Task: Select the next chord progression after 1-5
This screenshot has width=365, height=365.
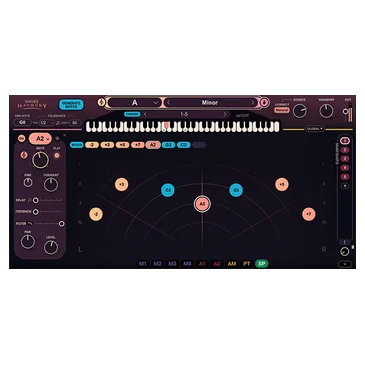Action: tap(225, 114)
